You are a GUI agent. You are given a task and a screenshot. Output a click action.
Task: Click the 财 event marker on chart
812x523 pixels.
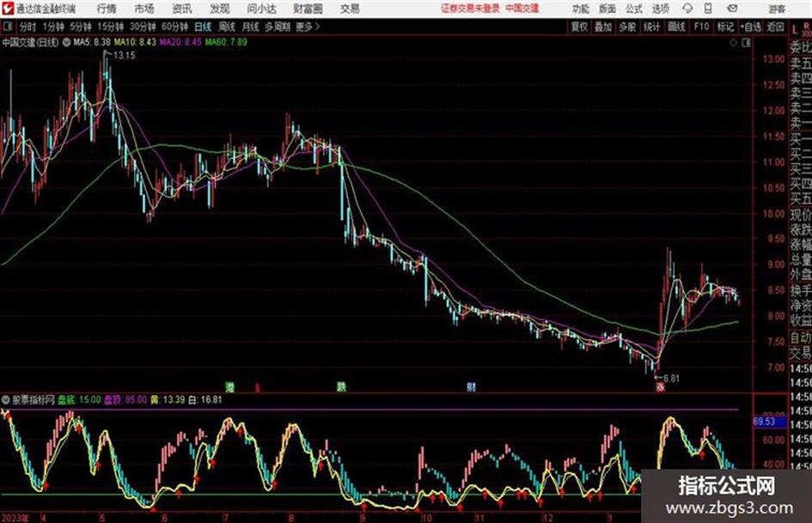pos(471,386)
